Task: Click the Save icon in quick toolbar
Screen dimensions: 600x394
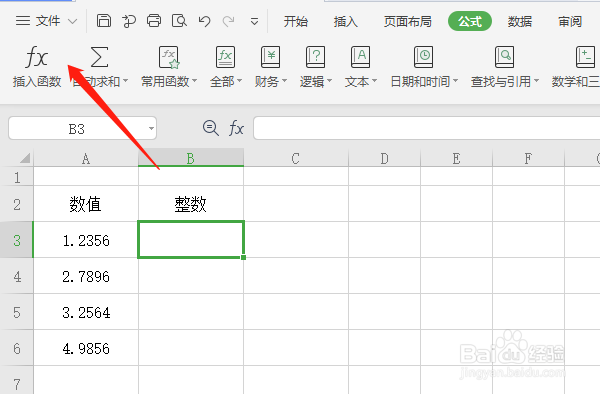Action: coord(104,21)
